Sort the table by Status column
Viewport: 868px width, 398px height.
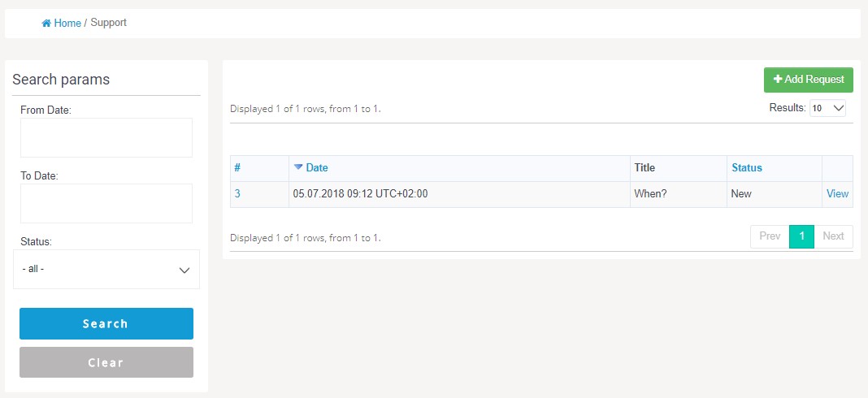747,168
